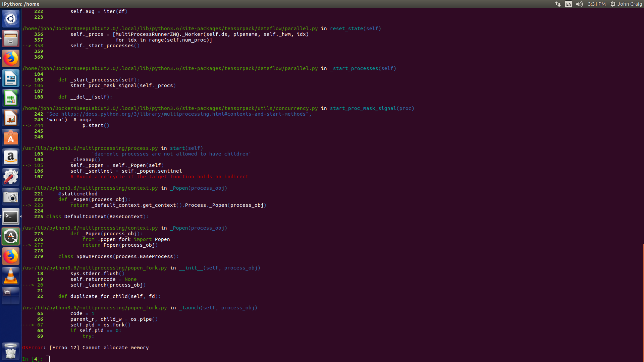644x362 pixels.
Task: Open the En keyboard layout menu
Action: pos(568,4)
